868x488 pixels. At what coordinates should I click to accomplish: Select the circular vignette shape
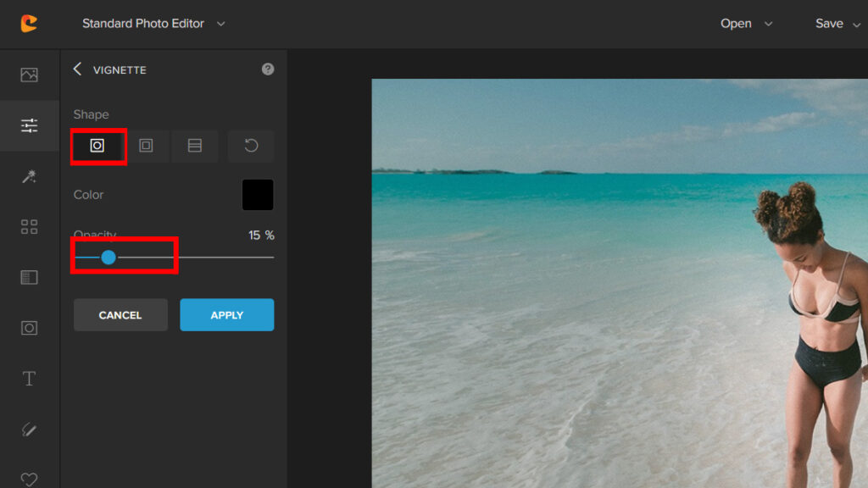(97, 146)
